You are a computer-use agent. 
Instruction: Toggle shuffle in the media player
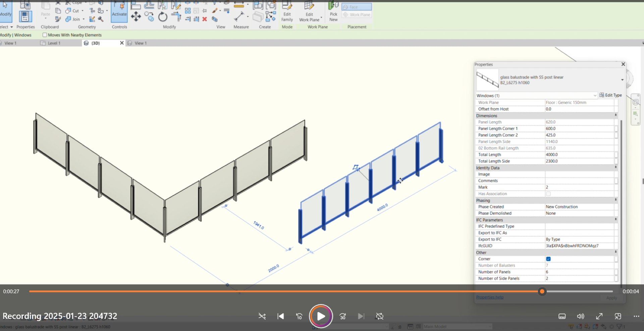click(x=262, y=316)
